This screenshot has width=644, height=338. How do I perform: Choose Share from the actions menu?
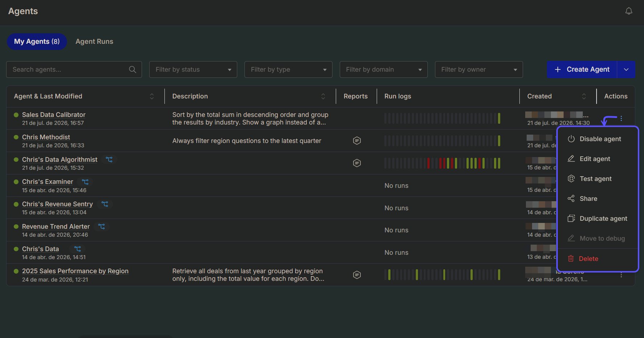(598, 199)
